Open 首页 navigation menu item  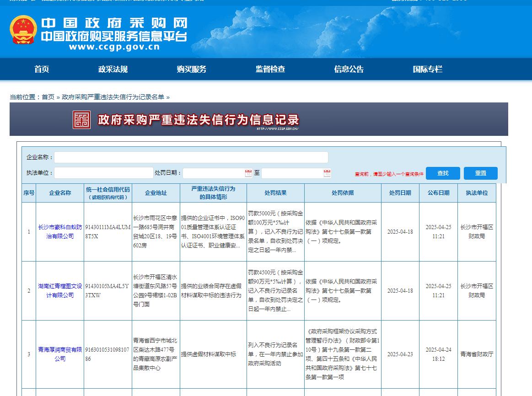point(42,70)
